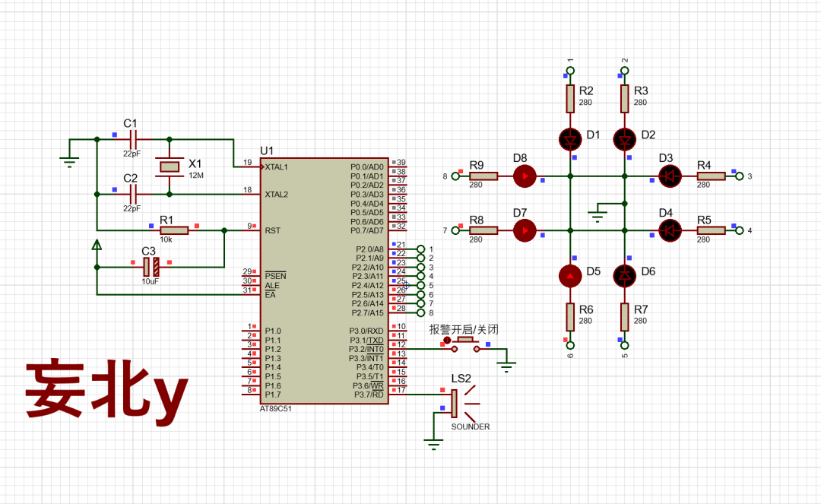Click the EA pin label

(x=270, y=295)
